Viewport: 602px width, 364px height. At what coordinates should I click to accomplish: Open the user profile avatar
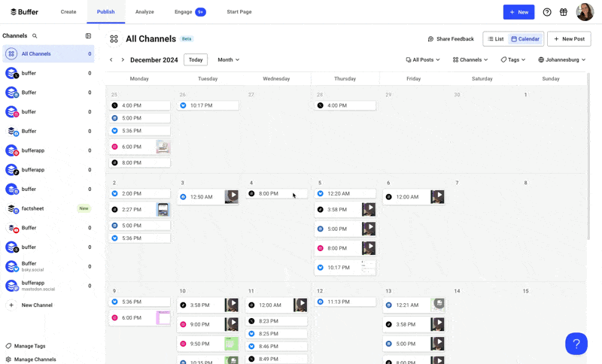[x=585, y=12]
